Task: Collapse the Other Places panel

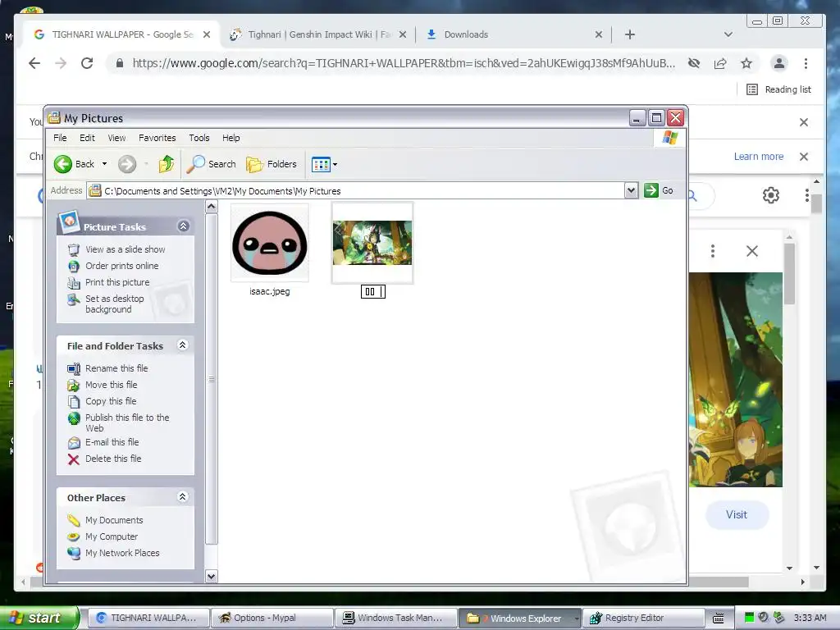Action: [x=183, y=496]
